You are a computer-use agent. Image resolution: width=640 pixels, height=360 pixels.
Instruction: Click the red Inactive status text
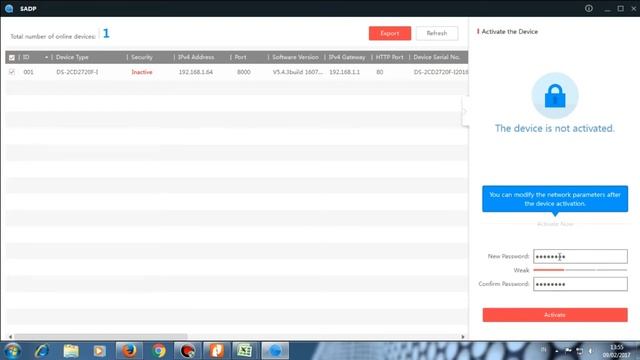tap(142, 72)
